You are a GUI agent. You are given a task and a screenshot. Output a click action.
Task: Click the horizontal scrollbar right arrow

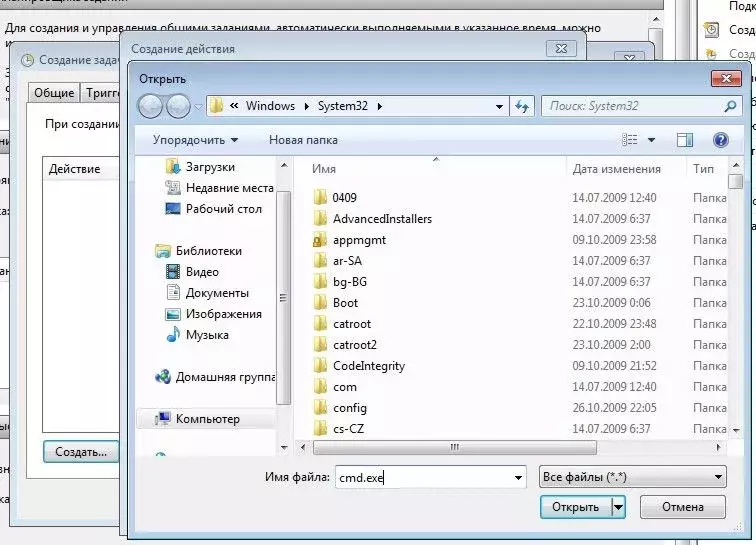718,448
